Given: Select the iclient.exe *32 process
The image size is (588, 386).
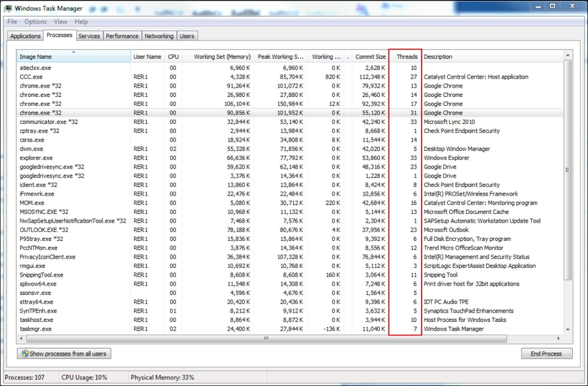Looking at the screenshot, I should tap(290, 184).
